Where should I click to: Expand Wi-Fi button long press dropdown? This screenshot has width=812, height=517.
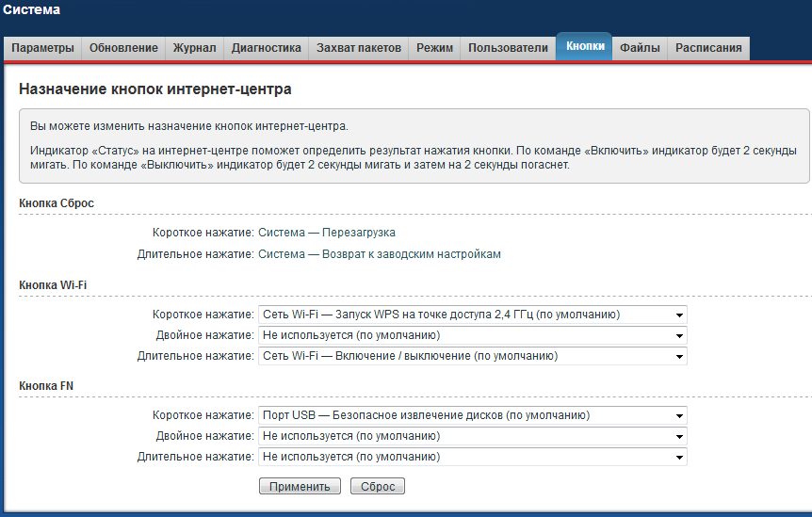click(x=472, y=356)
